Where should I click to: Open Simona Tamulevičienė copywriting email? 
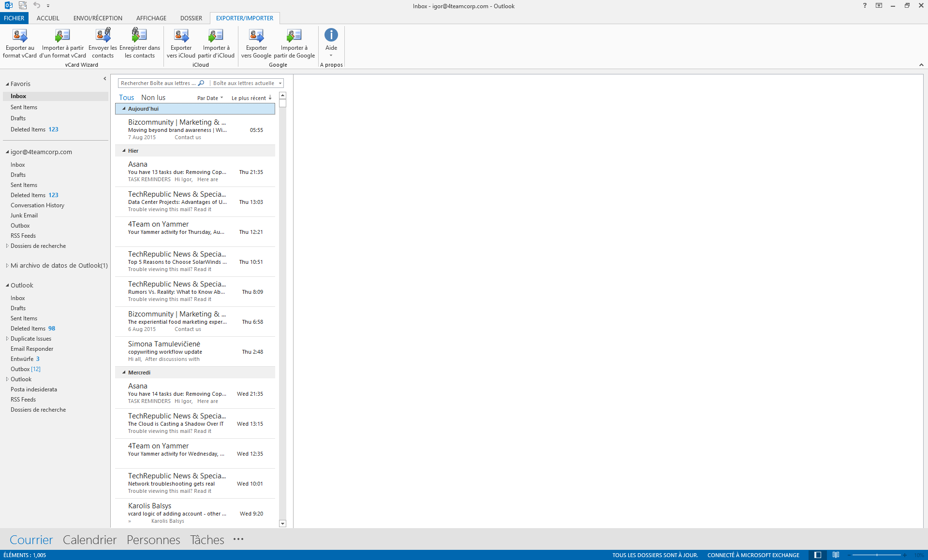(195, 351)
